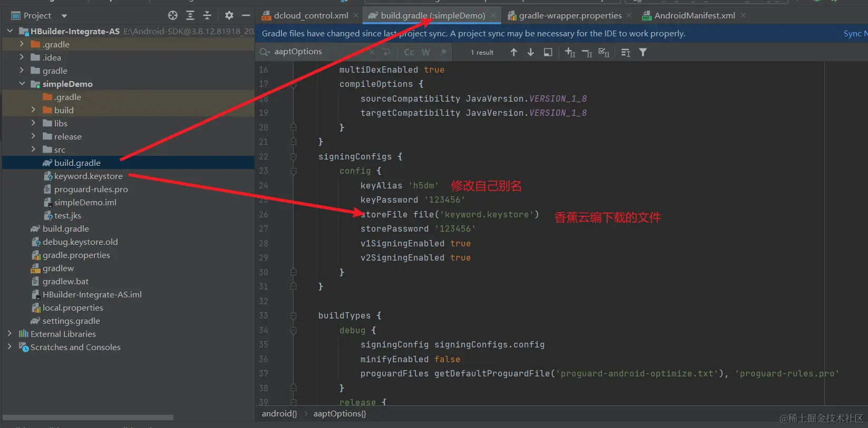
Task: Open the Project view dropdown
Action: [64, 16]
